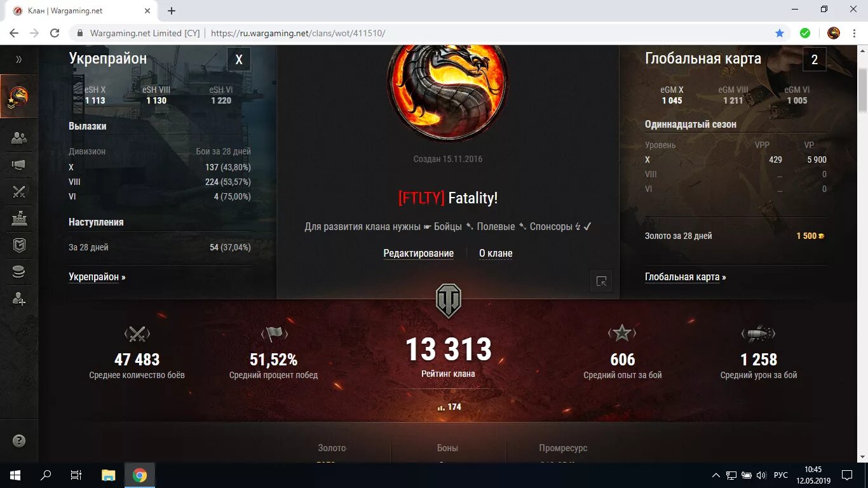
Task: Click the World of Tanks shield logo
Action: [x=448, y=301]
